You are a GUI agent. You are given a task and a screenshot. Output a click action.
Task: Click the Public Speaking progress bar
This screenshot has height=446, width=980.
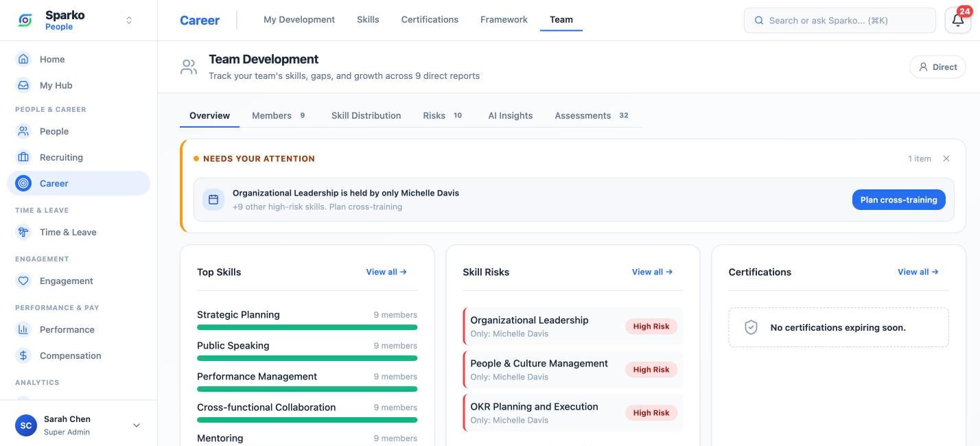click(x=307, y=358)
